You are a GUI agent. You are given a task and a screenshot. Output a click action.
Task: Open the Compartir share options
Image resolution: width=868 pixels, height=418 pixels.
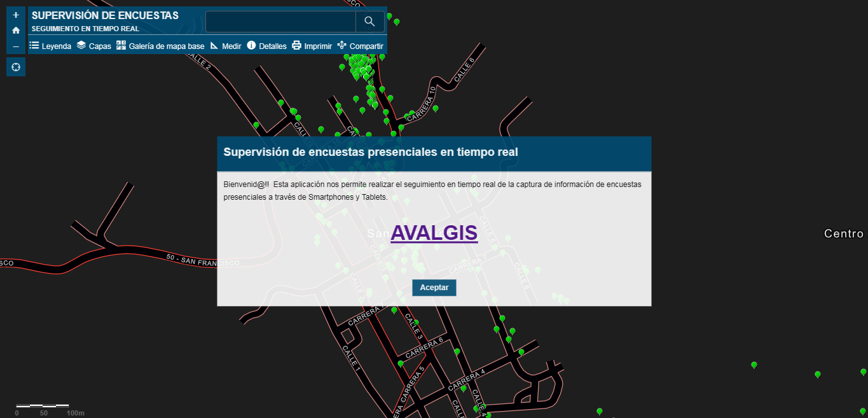pyautogui.click(x=360, y=46)
